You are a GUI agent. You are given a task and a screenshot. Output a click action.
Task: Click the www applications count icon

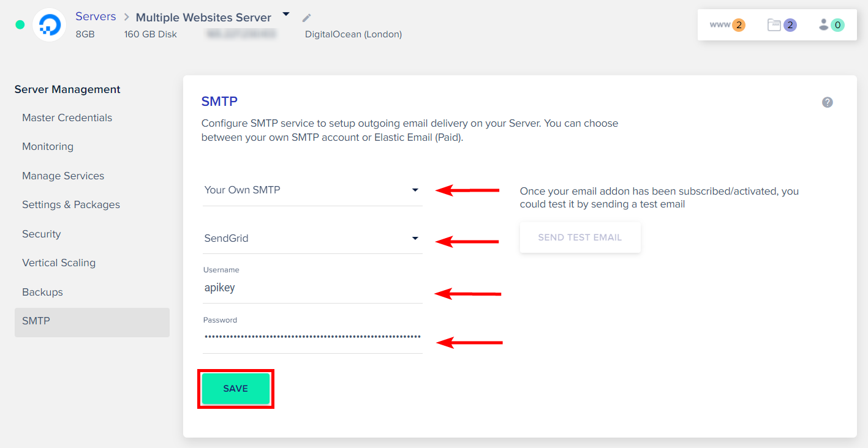727,25
